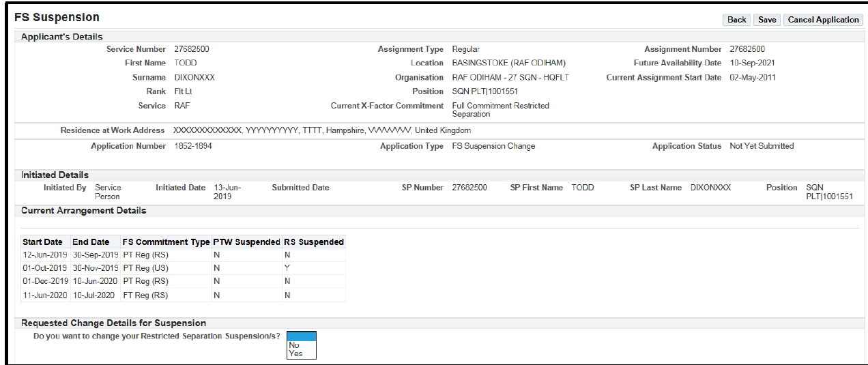Click the PTW Suspended column header
Viewport: 868px width, 365px height.
point(246,242)
